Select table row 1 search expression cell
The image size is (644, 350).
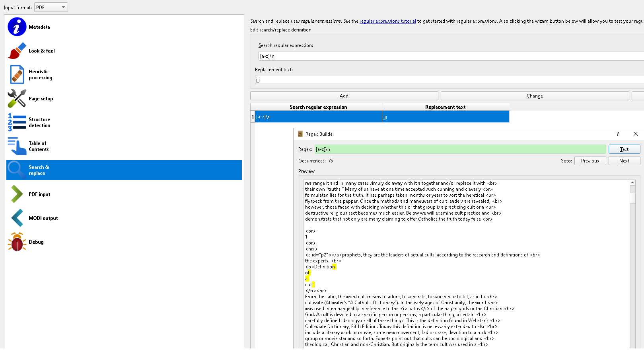coord(318,117)
